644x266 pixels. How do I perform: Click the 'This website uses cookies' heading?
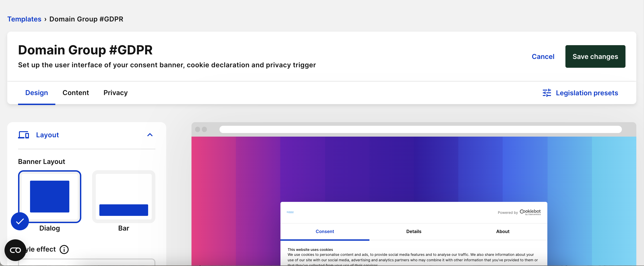point(310,250)
